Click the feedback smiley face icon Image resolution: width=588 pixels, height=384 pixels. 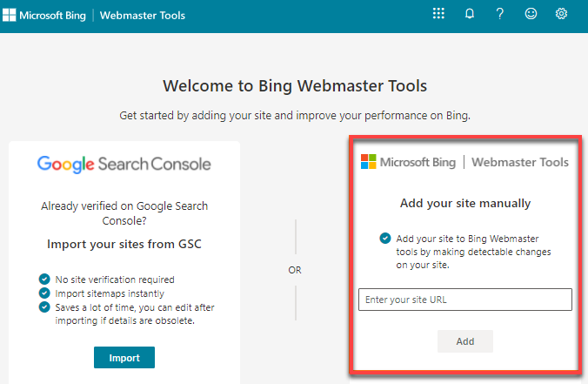(531, 14)
